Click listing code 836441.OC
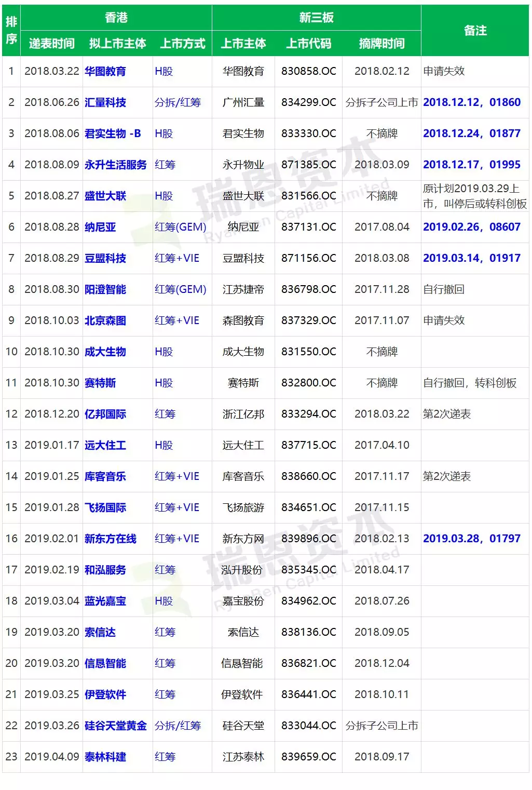This screenshot has height=790, width=532. coord(309,694)
